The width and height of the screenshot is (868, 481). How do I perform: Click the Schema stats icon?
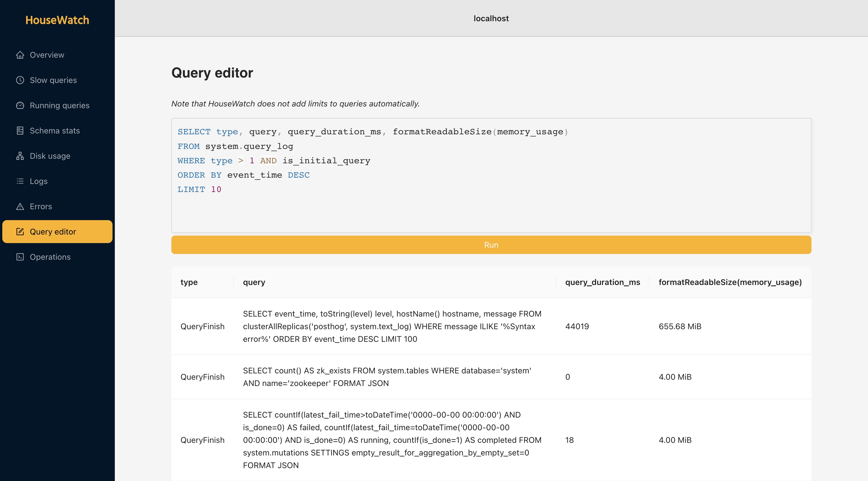[x=20, y=131]
